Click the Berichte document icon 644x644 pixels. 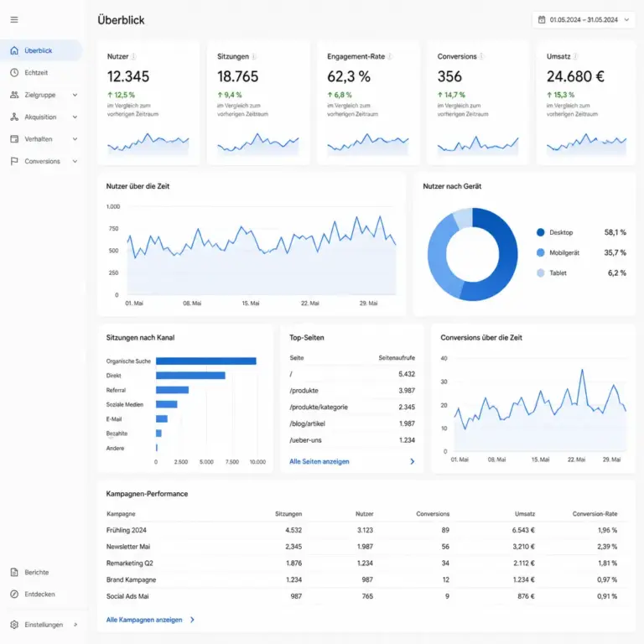(14, 572)
